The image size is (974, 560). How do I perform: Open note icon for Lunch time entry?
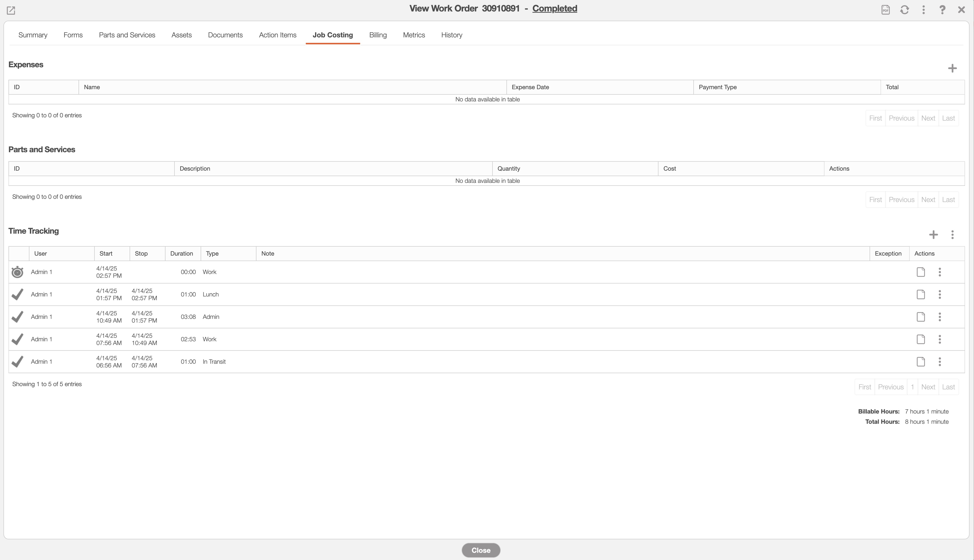coord(920,295)
